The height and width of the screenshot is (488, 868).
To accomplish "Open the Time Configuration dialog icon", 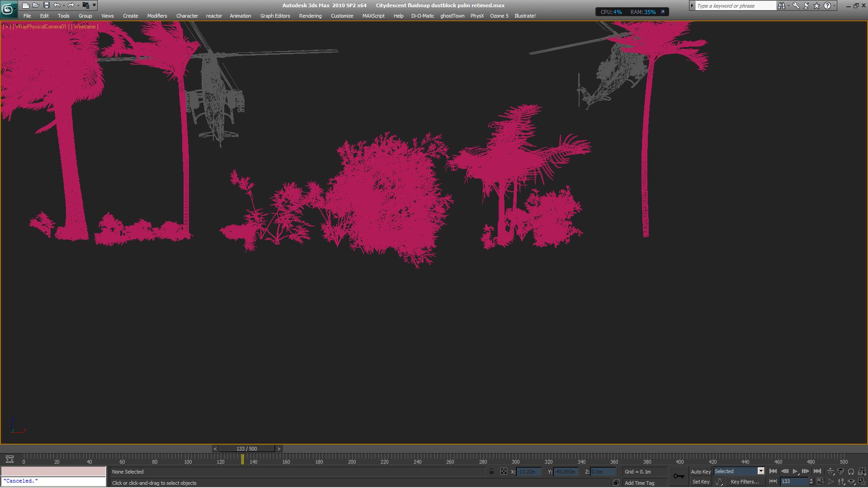I will click(821, 482).
